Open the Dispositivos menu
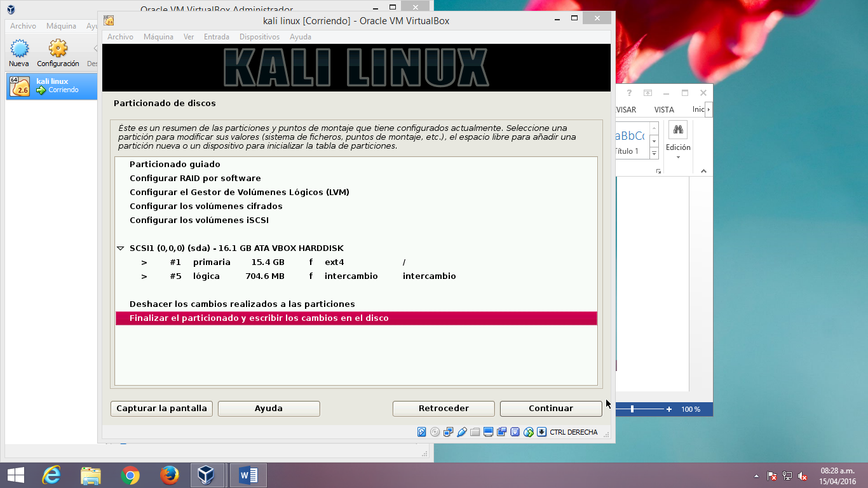 point(259,37)
